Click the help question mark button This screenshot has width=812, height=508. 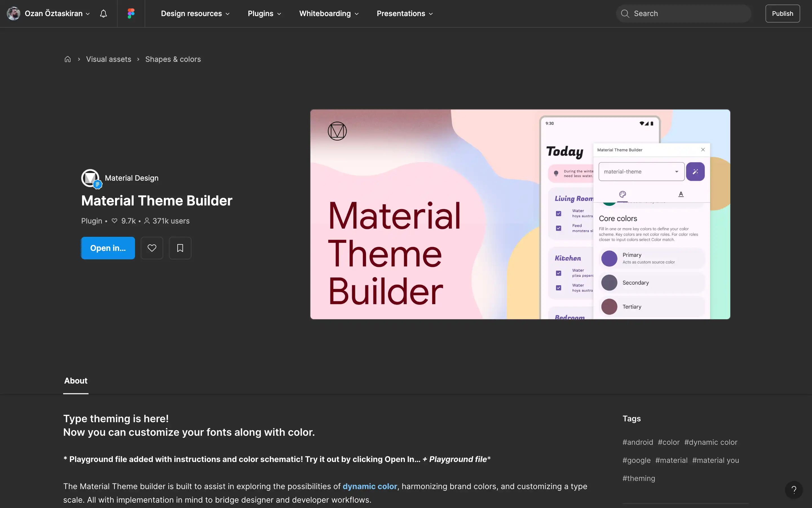click(794, 490)
